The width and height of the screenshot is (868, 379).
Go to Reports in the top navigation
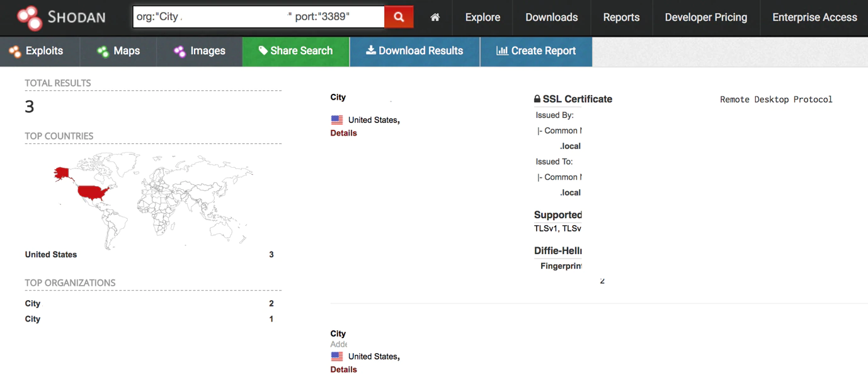[621, 18]
